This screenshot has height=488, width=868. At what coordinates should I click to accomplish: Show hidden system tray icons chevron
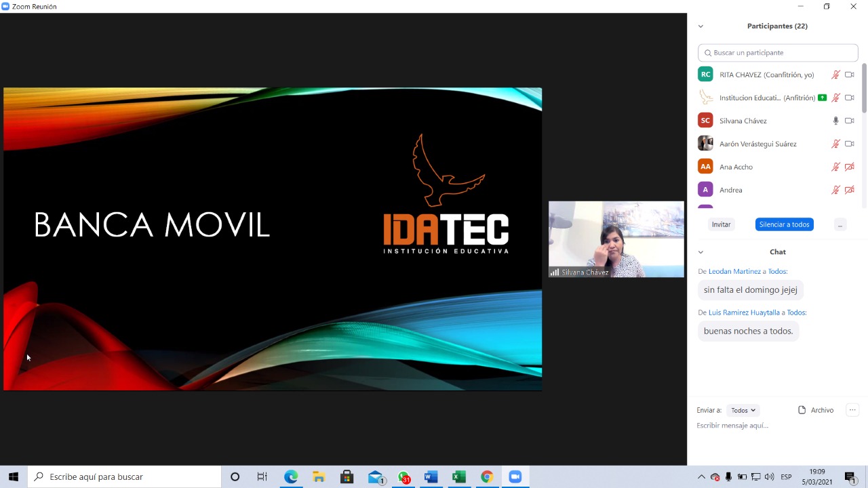tap(701, 477)
